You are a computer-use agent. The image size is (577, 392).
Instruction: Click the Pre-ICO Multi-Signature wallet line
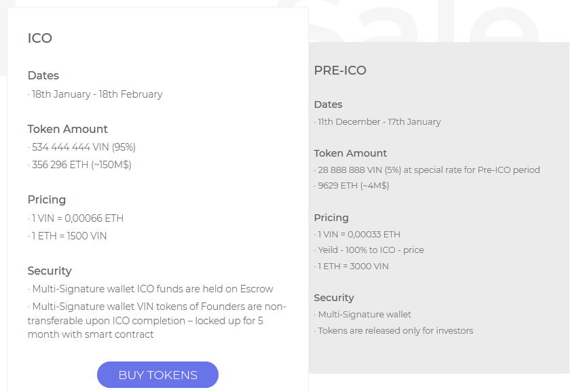click(362, 315)
